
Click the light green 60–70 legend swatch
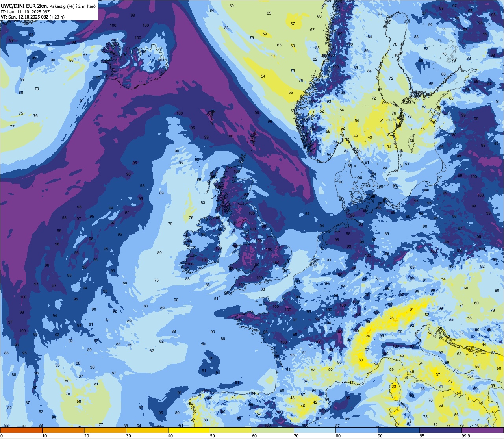(273, 430)
